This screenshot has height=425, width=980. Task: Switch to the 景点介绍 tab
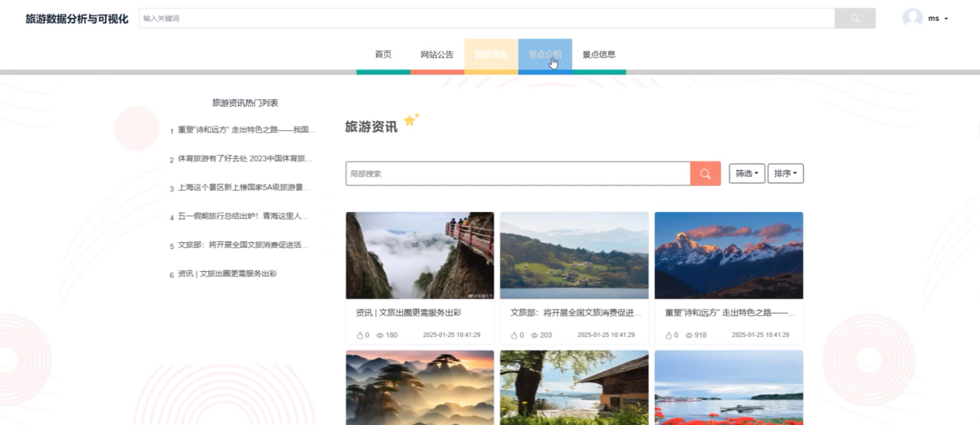[x=545, y=54]
